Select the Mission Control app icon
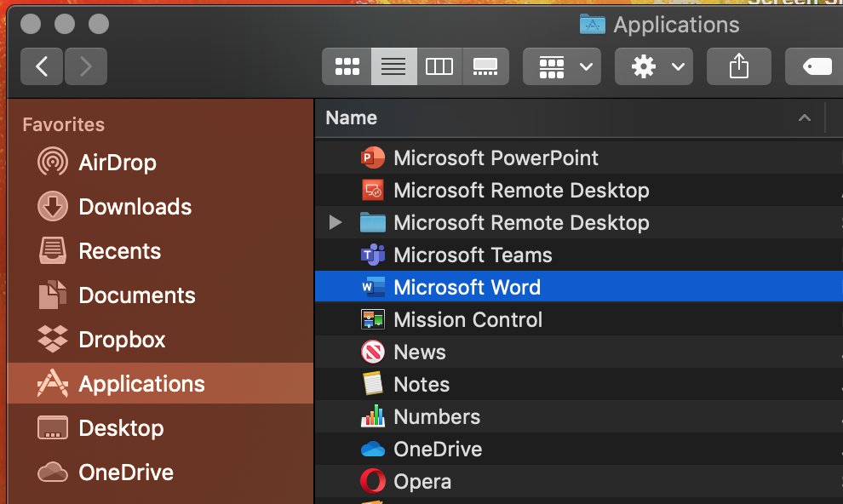 coord(373,319)
